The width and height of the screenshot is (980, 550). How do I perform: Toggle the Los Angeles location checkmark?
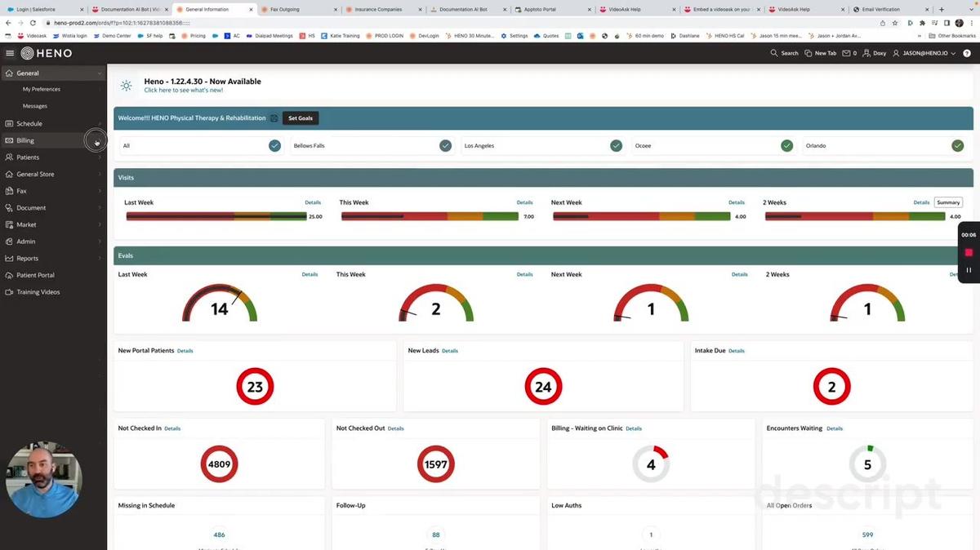(x=616, y=146)
